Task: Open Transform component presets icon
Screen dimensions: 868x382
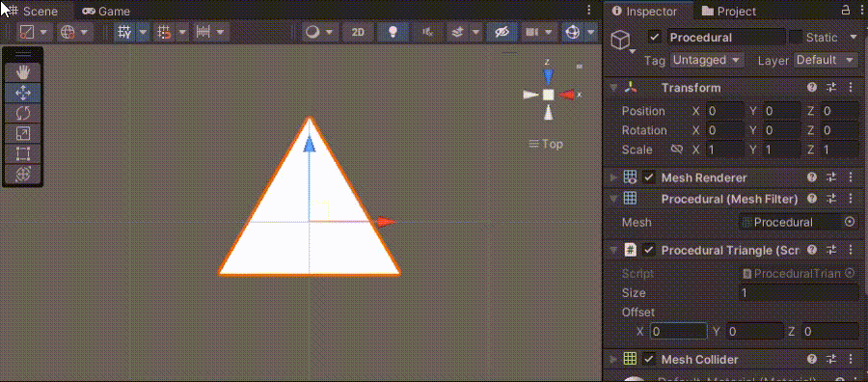Action: pos(831,88)
